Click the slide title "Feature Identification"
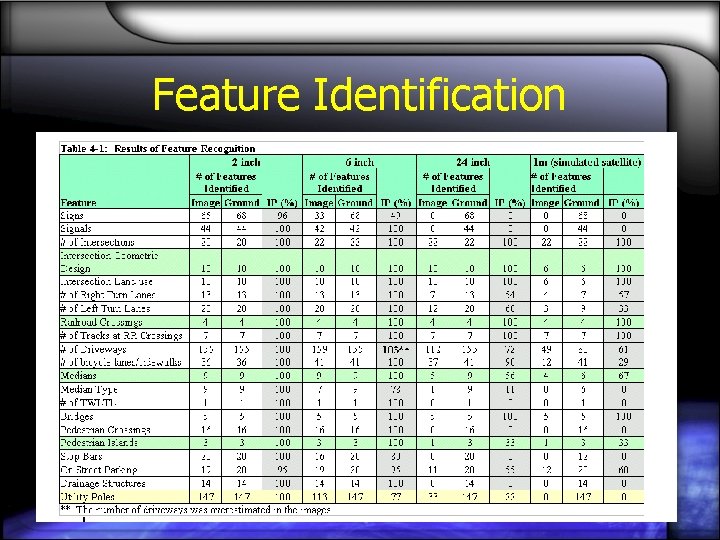This screenshot has width=720, height=540. [359, 94]
